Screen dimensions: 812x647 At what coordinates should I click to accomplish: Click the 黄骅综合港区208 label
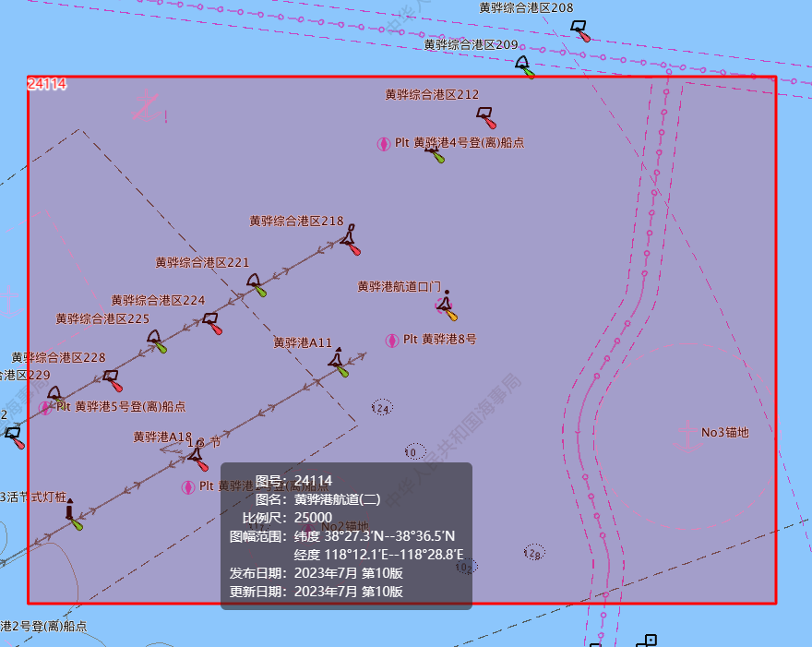pyautogui.click(x=526, y=7)
